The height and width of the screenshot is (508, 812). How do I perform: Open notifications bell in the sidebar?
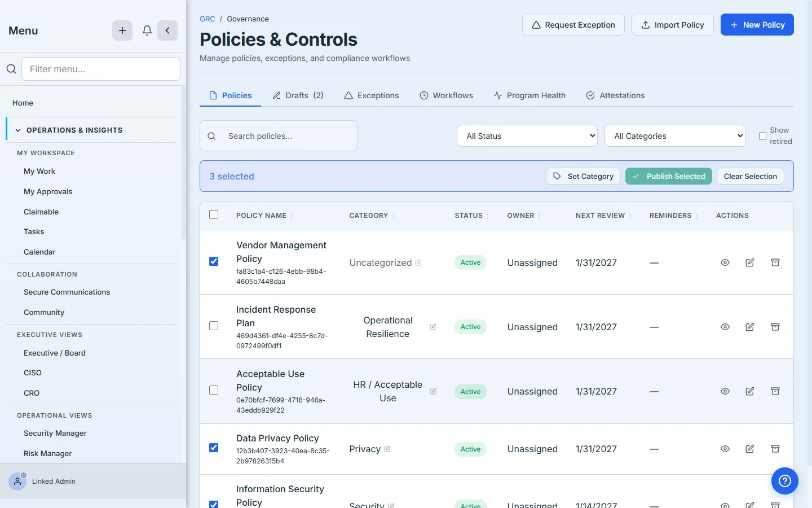tap(147, 30)
